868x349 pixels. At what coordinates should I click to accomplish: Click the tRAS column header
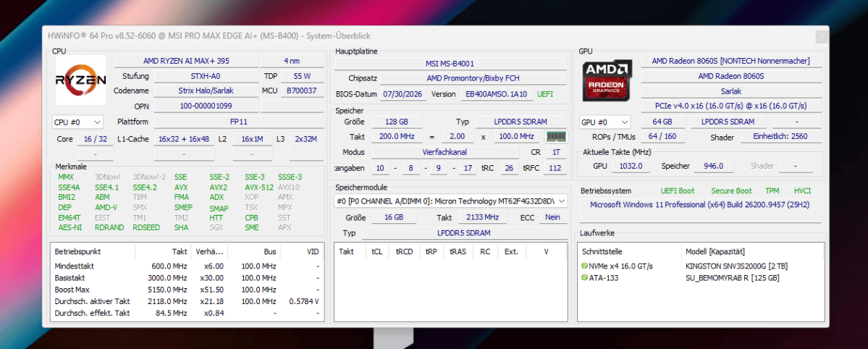point(458,251)
